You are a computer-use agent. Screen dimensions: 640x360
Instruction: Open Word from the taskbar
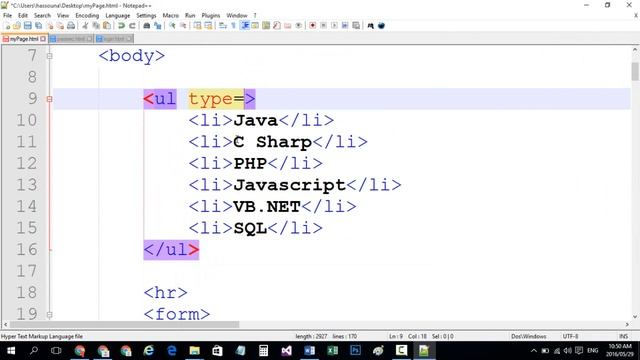point(309,351)
